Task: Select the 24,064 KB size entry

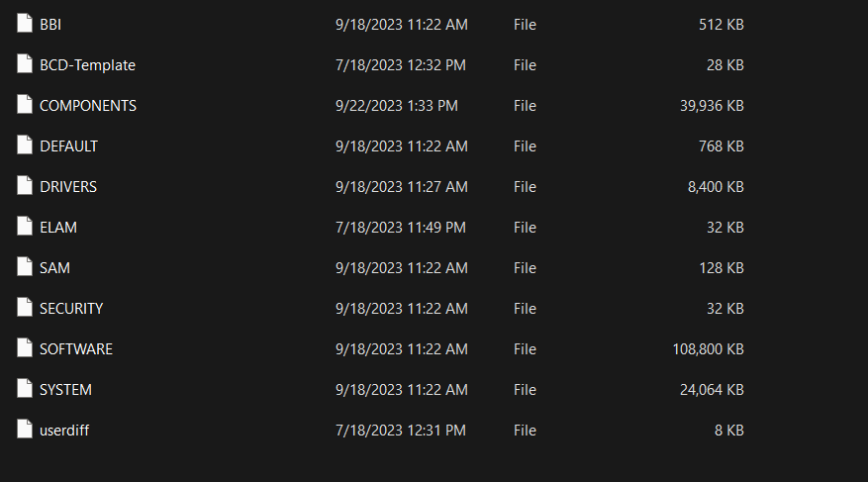Action: click(x=712, y=390)
